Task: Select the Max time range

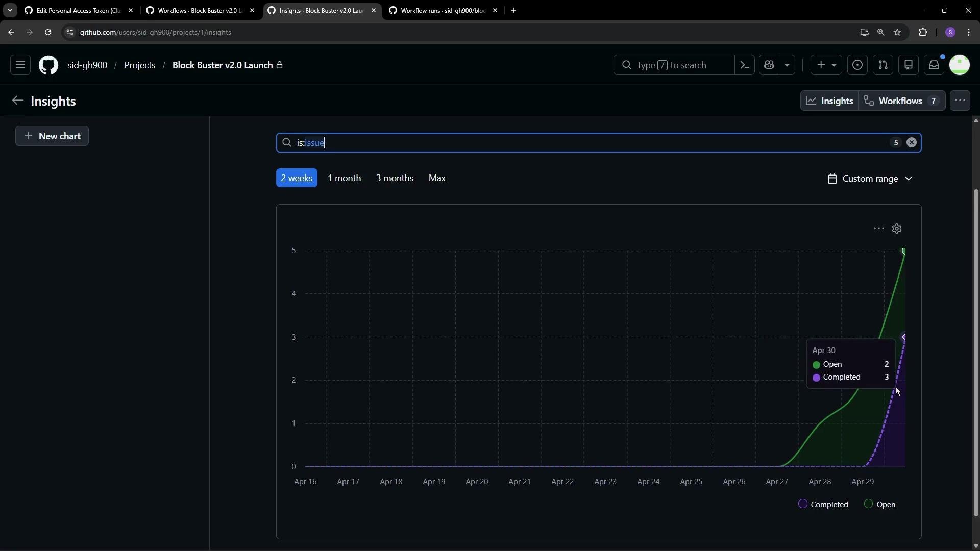Action: [437, 178]
